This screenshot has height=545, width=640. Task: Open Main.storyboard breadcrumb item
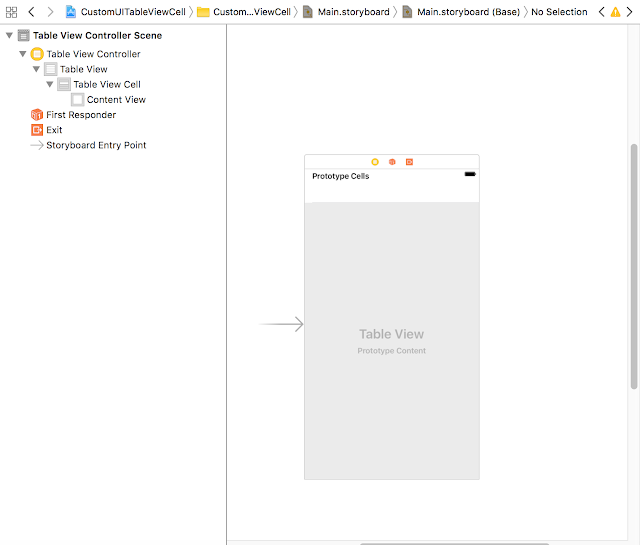coord(353,12)
